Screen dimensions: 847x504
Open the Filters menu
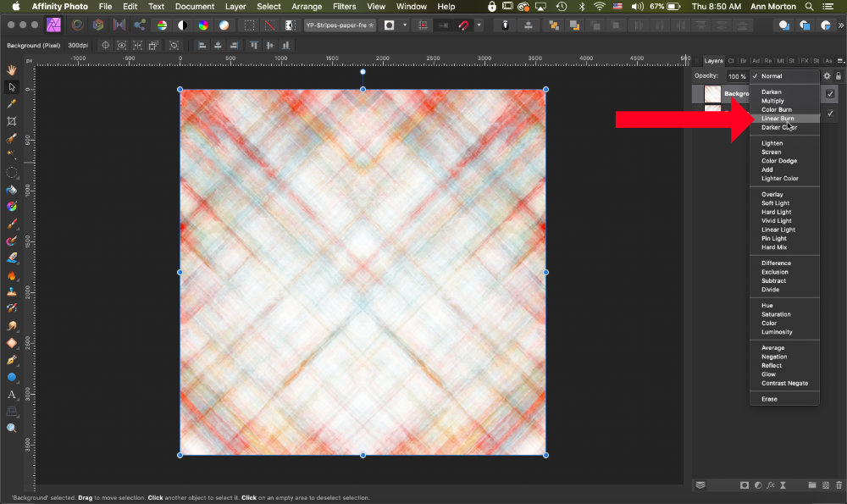coord(344,7)
